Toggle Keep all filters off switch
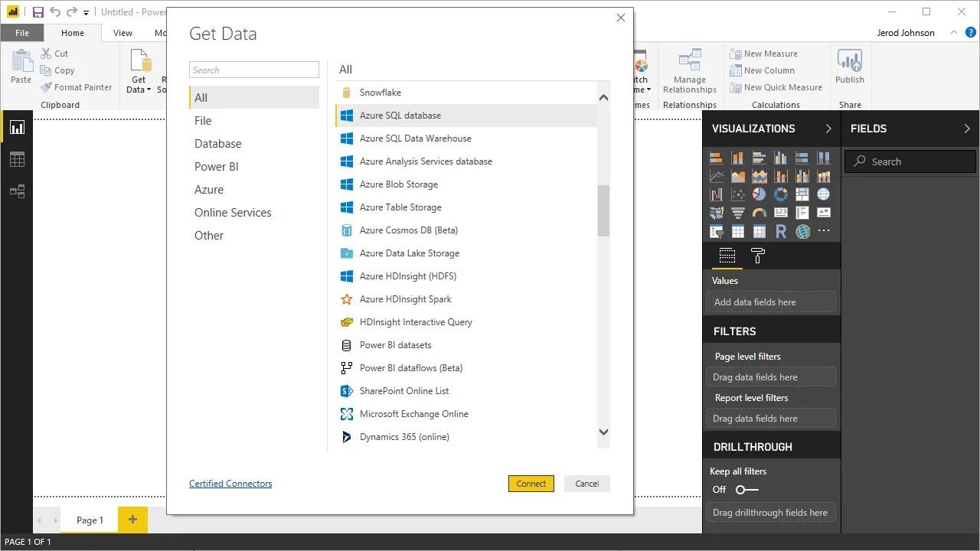This screenshot has height=551, width=980. (746, 490)
